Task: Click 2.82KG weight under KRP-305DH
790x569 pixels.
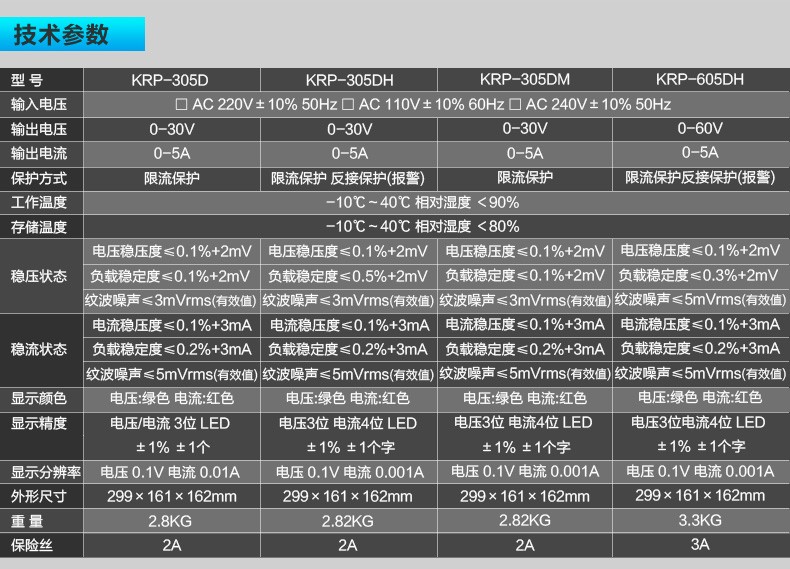Action: pos(349,521)
